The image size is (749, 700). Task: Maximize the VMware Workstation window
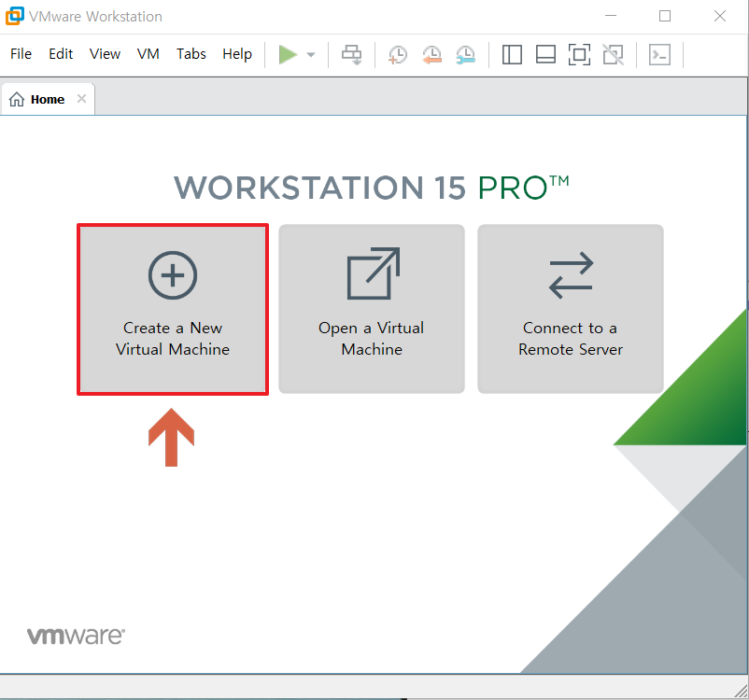coord(665,16)
